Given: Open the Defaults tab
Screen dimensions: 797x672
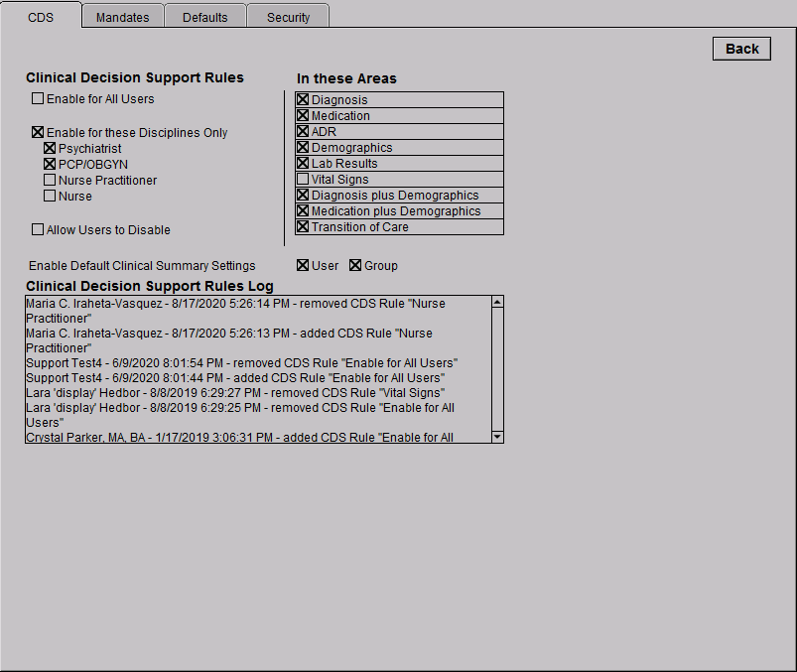Looking at the screenshot, I should [x=205, y=17].
